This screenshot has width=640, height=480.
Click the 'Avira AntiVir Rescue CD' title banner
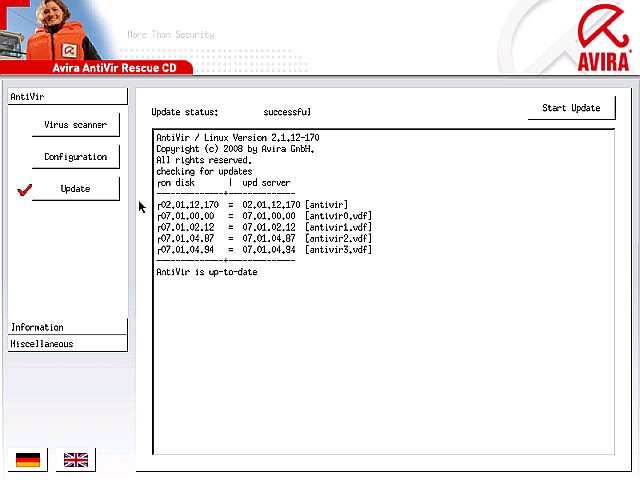click(114, 68)
